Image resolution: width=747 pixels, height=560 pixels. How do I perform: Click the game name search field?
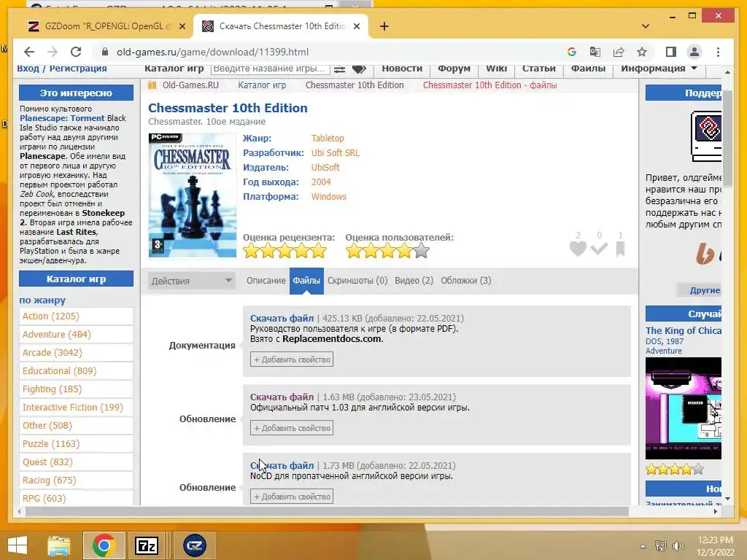[270, 69]
